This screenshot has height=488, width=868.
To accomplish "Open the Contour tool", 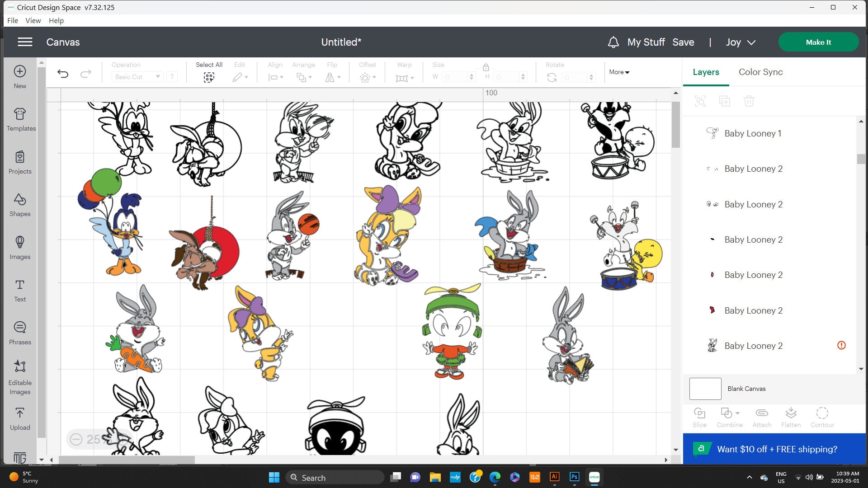I will [x=822, y=416].
